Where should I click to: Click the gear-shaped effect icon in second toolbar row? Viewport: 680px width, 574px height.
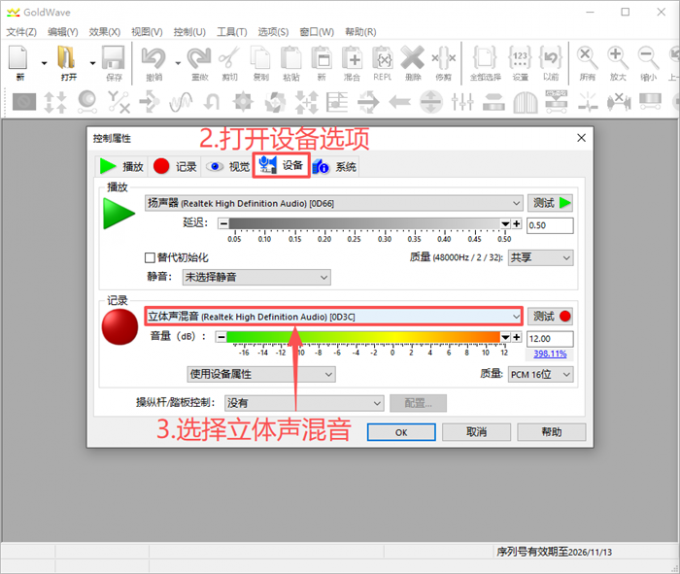(243, 102)
